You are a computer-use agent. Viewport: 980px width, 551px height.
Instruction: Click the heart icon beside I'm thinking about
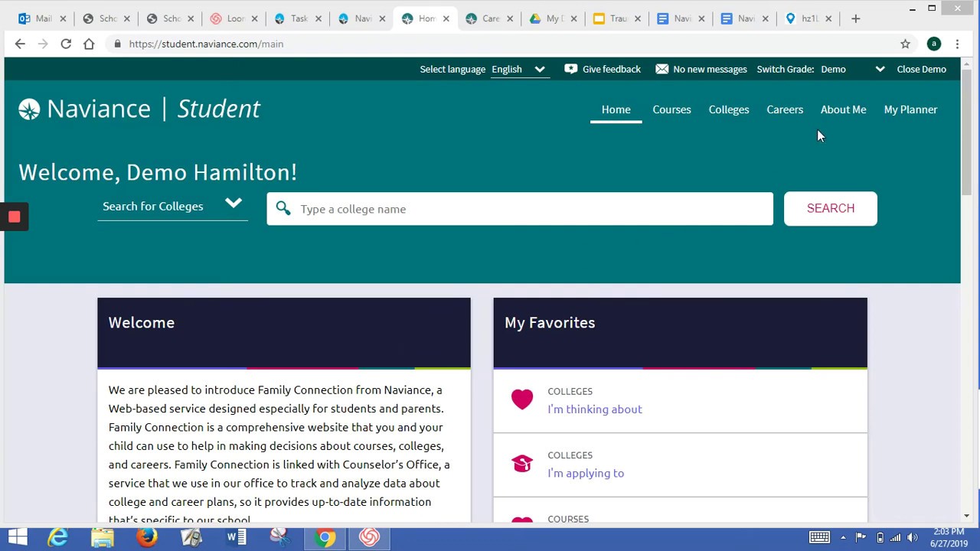(x=522, y=399)
